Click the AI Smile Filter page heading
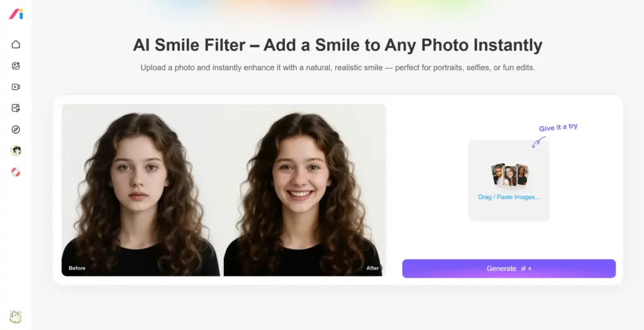The image size is (644, 330). click(x=338, y=45)
